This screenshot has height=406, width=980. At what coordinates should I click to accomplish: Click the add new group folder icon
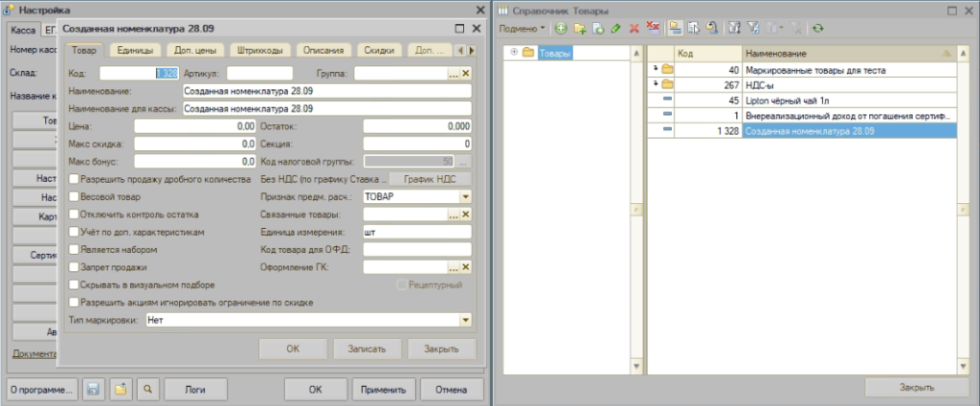579,28
